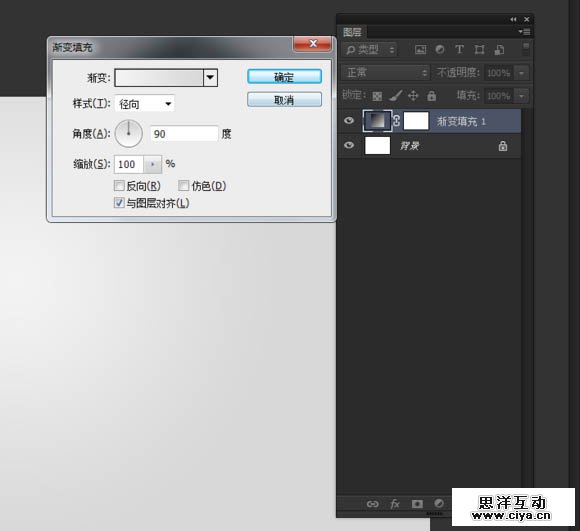Open the layer filter 类型 dropdown
The height and width of the screenshot is (531, 580).
coord(370,50)
